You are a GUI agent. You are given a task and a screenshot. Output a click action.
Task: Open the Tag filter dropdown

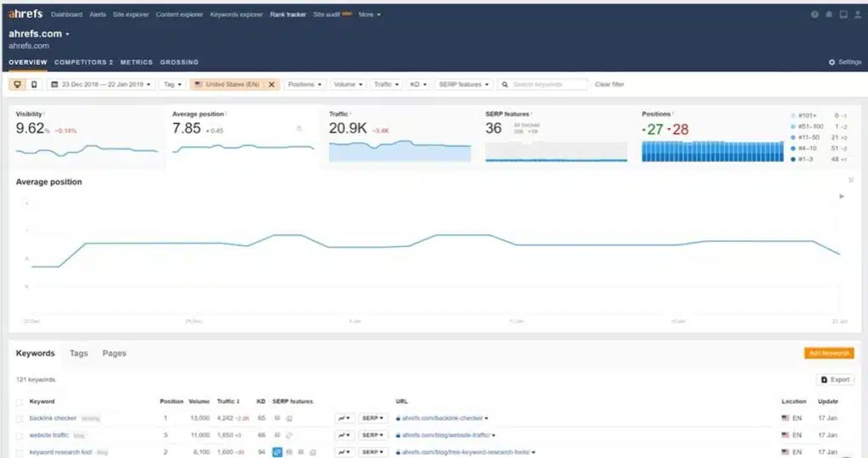point(172,84)
